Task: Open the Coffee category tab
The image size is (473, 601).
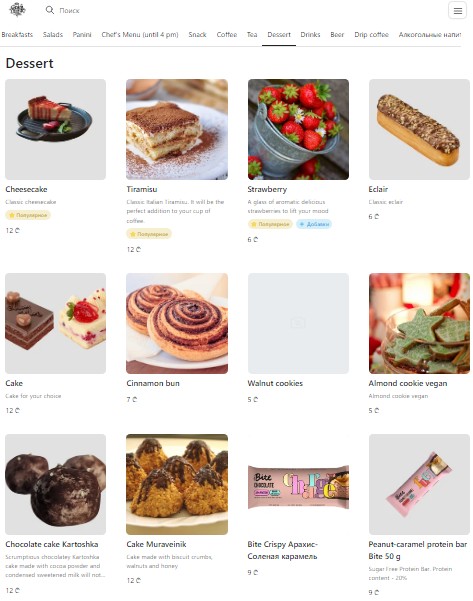Action: (227, 34)
